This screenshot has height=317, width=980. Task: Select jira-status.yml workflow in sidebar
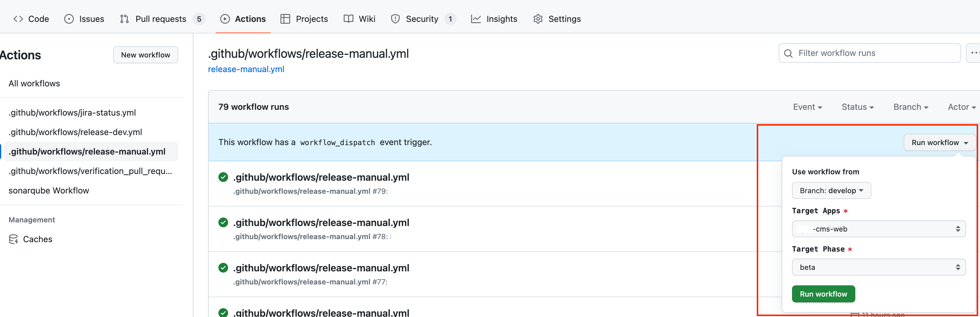[x=72, y=113]
